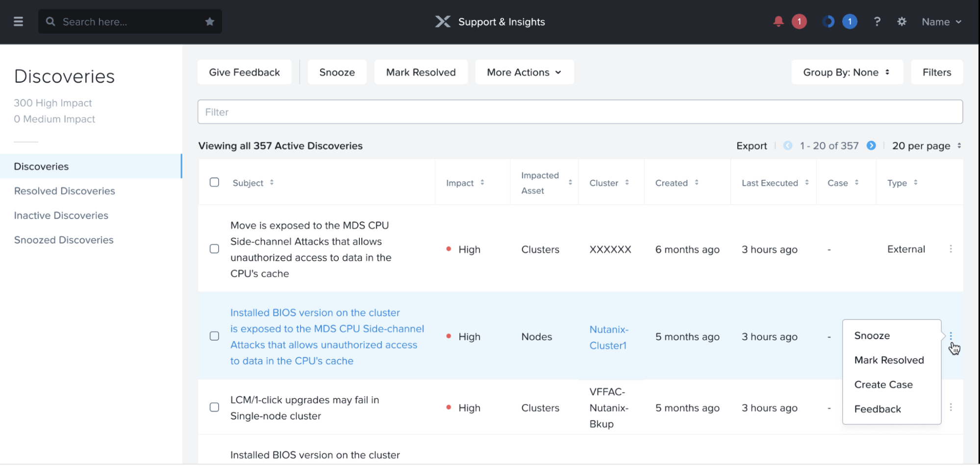
Task: Open the Group By: None dropdown
Action: click(x=847, y=72)
